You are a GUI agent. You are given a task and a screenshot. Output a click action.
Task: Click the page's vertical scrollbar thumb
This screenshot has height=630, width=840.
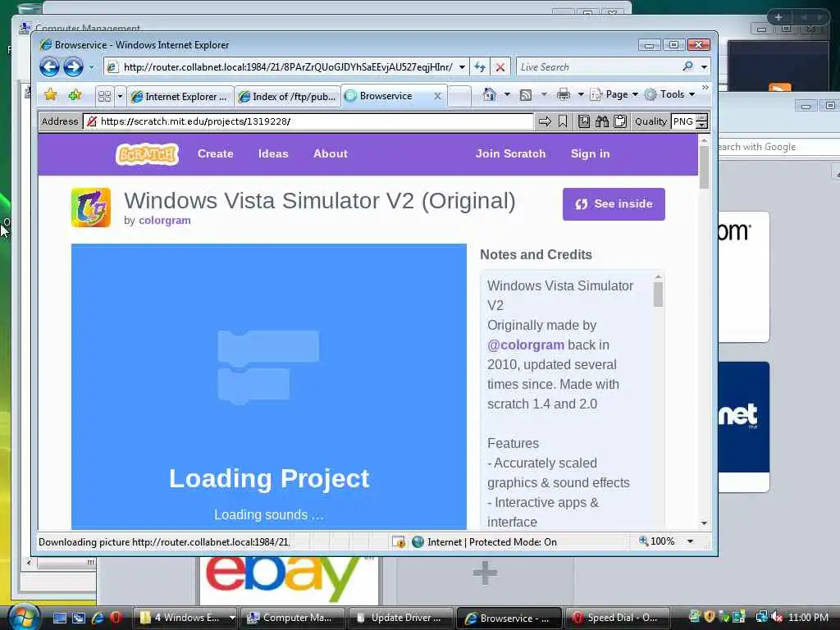click(x=704, y=167)
